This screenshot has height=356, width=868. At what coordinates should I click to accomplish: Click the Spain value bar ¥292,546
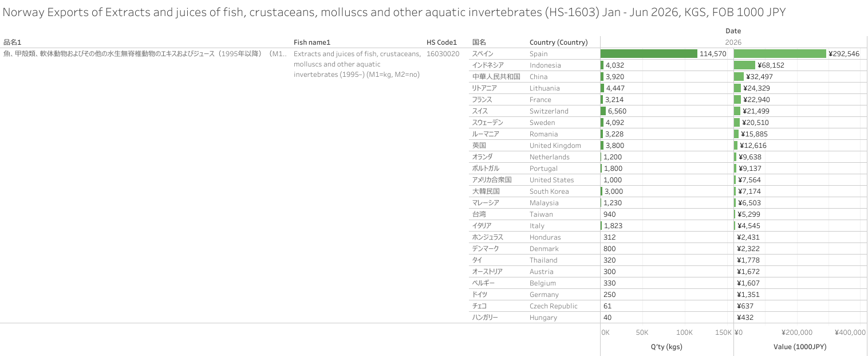pos(780,53)
